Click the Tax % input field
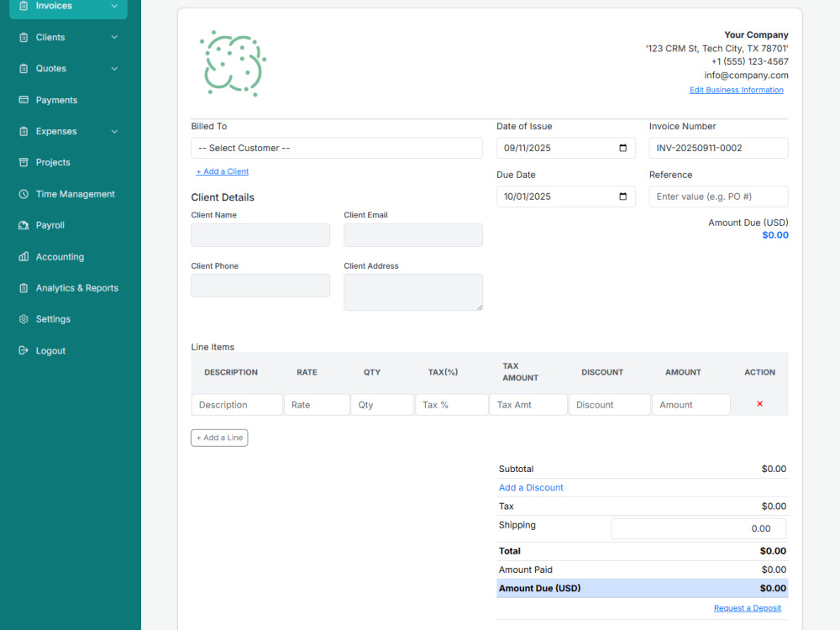The width and height of the screenshot is (840, 630). point(452,405)
